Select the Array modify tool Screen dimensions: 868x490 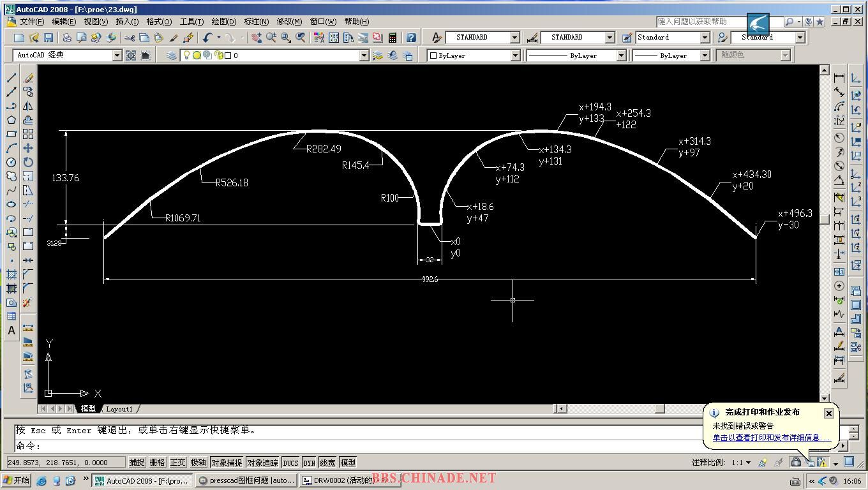click(x=28, y=134)
